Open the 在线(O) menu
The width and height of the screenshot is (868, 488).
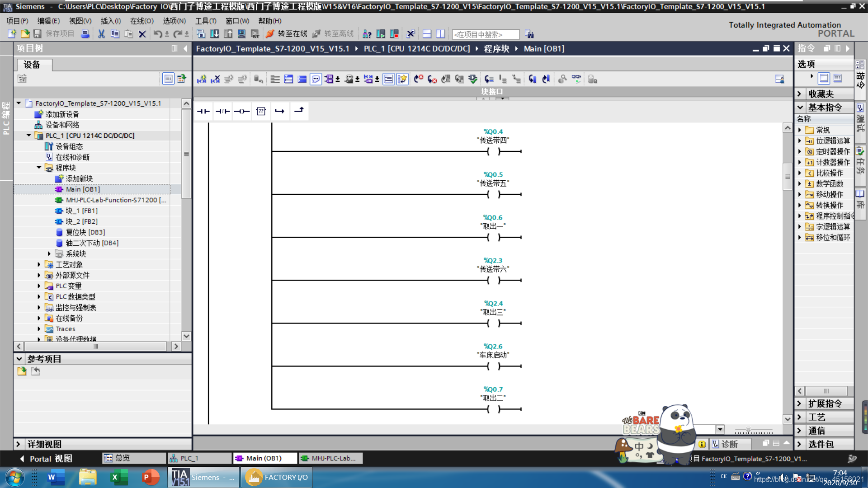(x=142, y=21)
